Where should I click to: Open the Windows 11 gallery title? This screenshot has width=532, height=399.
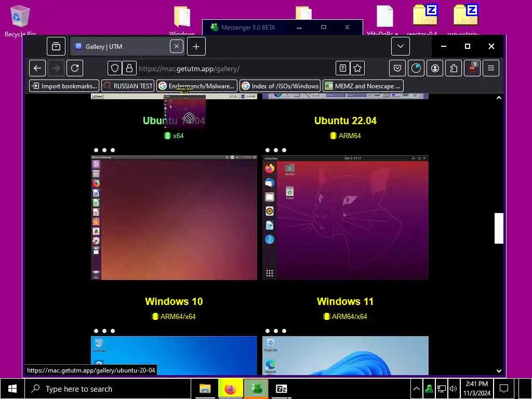coord(345,301)
